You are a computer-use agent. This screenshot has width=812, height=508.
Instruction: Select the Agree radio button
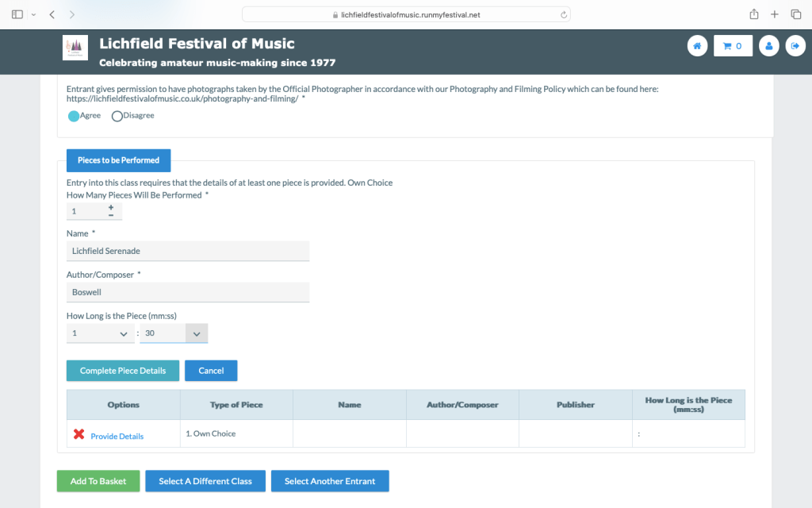click(74, 116)
